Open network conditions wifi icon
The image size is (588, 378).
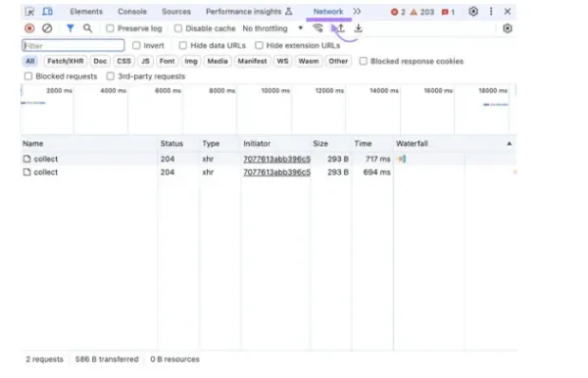[x=318, y=28]
